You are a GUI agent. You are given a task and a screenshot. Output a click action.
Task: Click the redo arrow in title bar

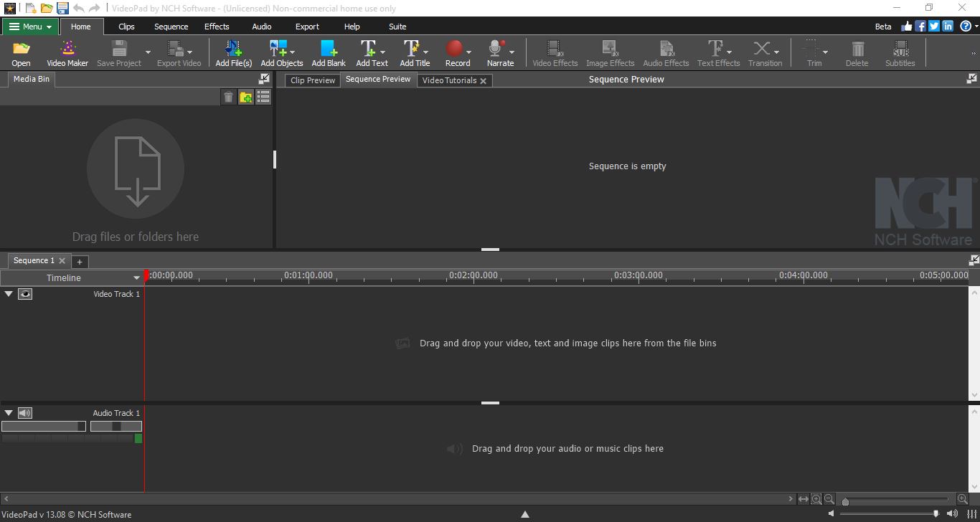[94, 8]
